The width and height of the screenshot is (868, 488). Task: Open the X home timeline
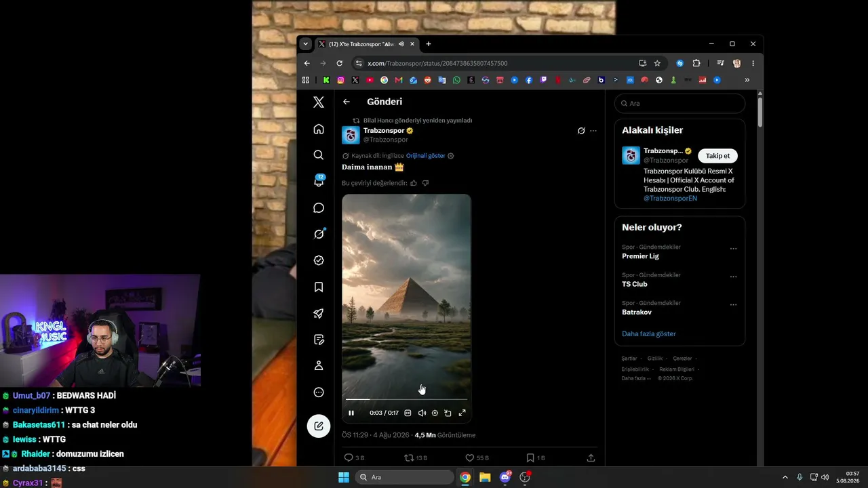click(319, 129)
